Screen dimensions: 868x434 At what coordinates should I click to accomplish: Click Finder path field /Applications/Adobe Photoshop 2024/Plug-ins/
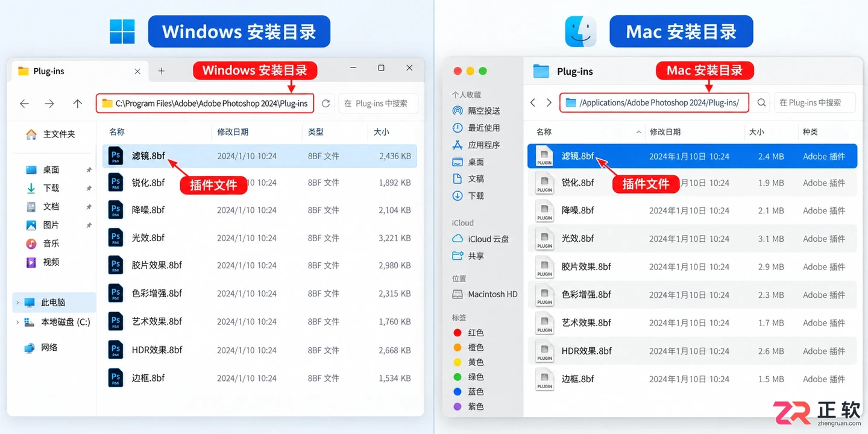(654, 102)
